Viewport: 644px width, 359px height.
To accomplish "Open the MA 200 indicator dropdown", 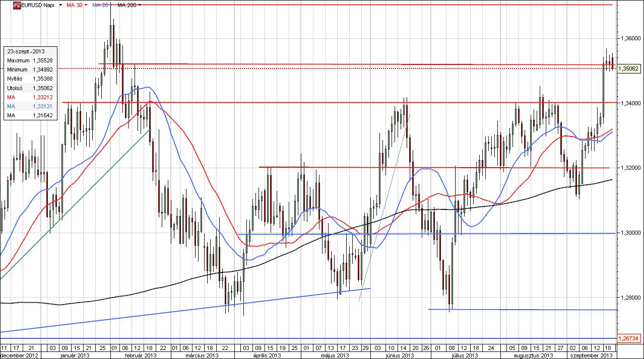I will click(x=140, y=5).
